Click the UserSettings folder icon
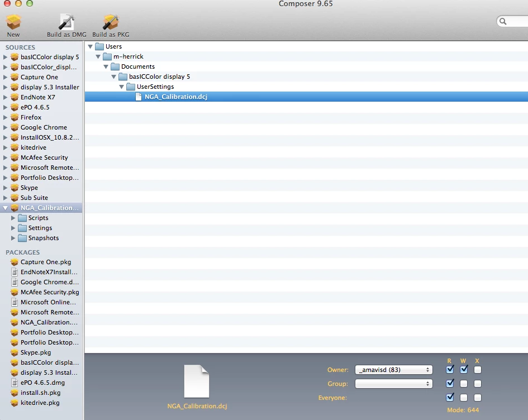Viewport: 528px width, 420px height. click(131, 87)
